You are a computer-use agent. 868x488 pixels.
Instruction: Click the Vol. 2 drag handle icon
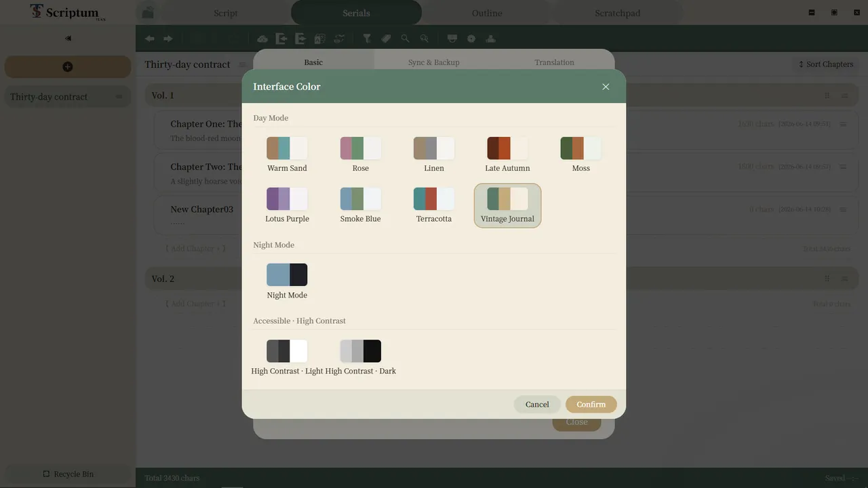(x=827, y=279)
